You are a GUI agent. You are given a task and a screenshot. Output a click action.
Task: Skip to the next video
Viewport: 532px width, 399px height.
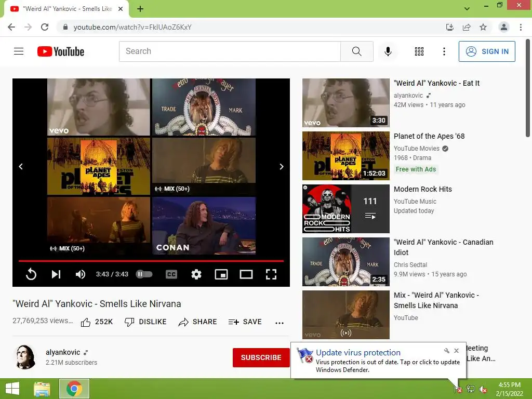click(x=56, y=274)
